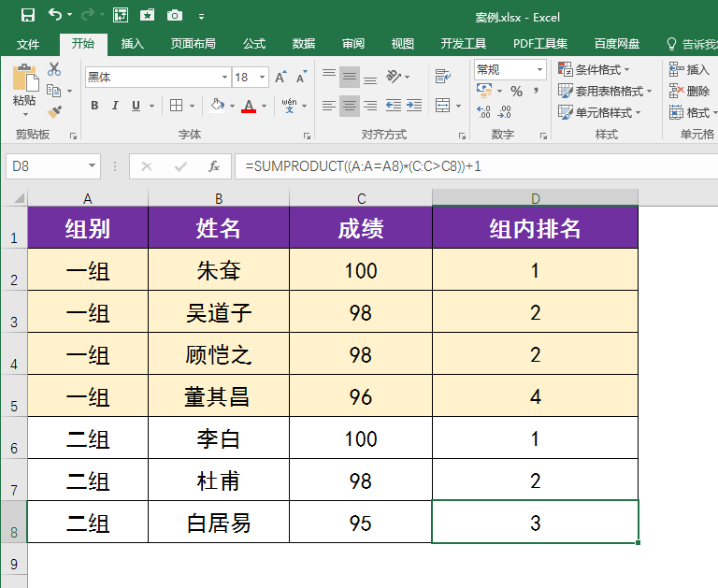Select cell containing 吴道子
This screenshot has width=718, height=588.
coord(219,312)
